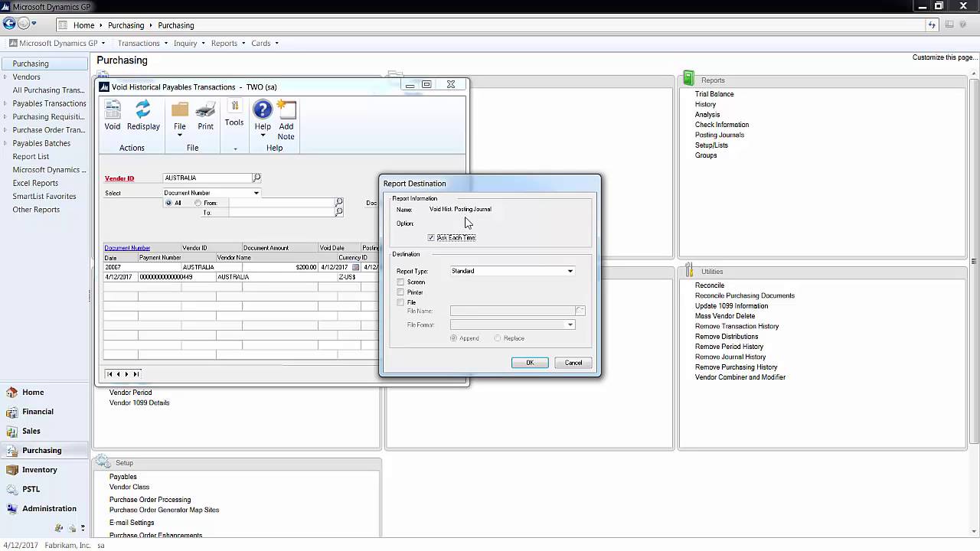Check the Printer destination checkbox
The height and width of the screenshot is (551, 980).
(x=400, y=292)
